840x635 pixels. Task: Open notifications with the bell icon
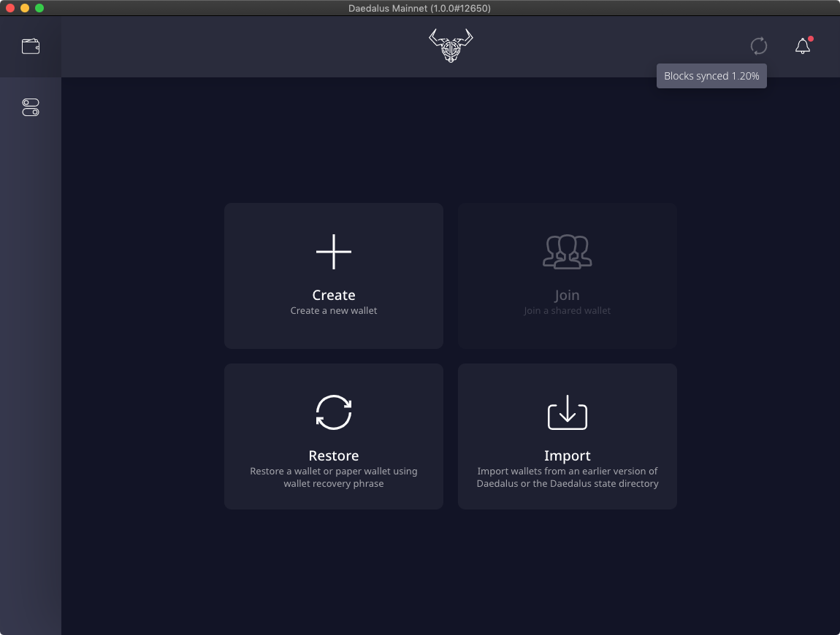pyautogui.click(x=802, y=47)
